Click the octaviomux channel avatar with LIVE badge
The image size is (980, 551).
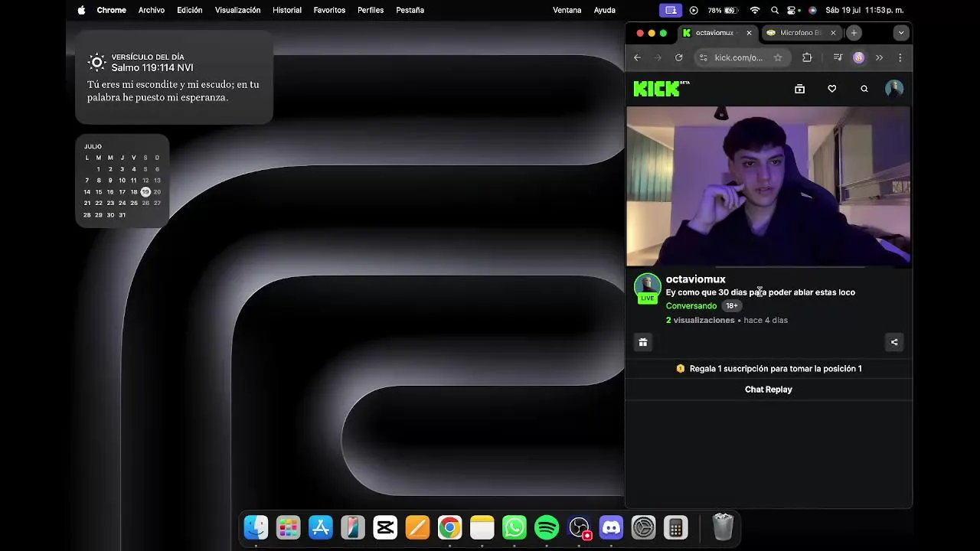click(647, 289)
